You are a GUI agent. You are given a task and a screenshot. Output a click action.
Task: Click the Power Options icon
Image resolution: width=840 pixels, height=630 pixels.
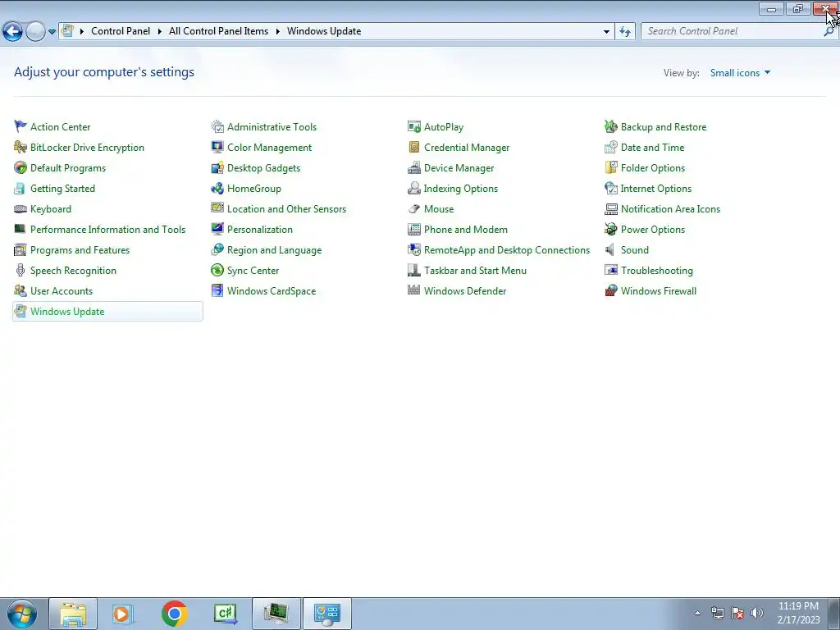(610, 230)
